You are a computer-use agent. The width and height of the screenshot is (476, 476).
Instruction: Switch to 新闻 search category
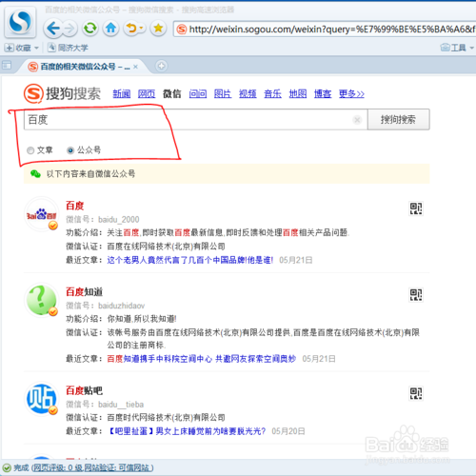122,93
